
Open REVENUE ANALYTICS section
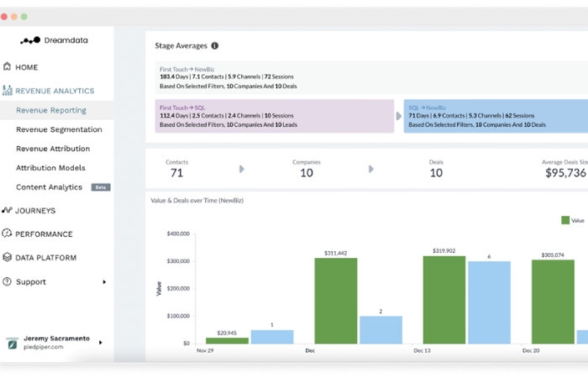click(55, 91)
